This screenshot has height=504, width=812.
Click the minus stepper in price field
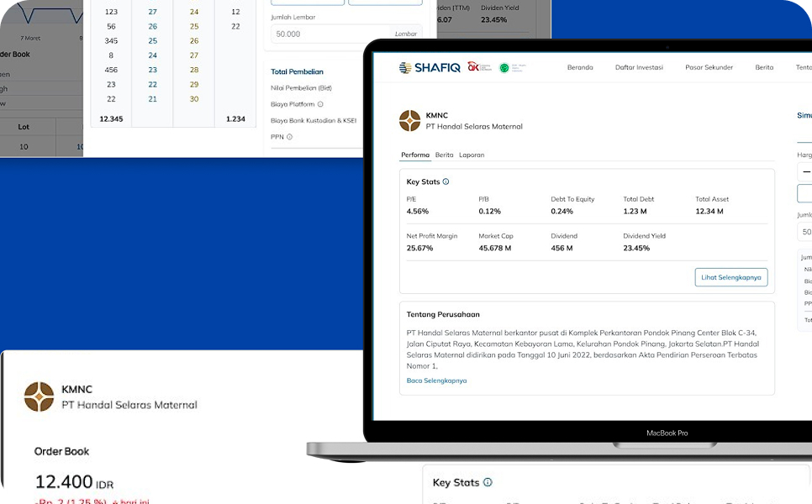click(x=806, y=171)
